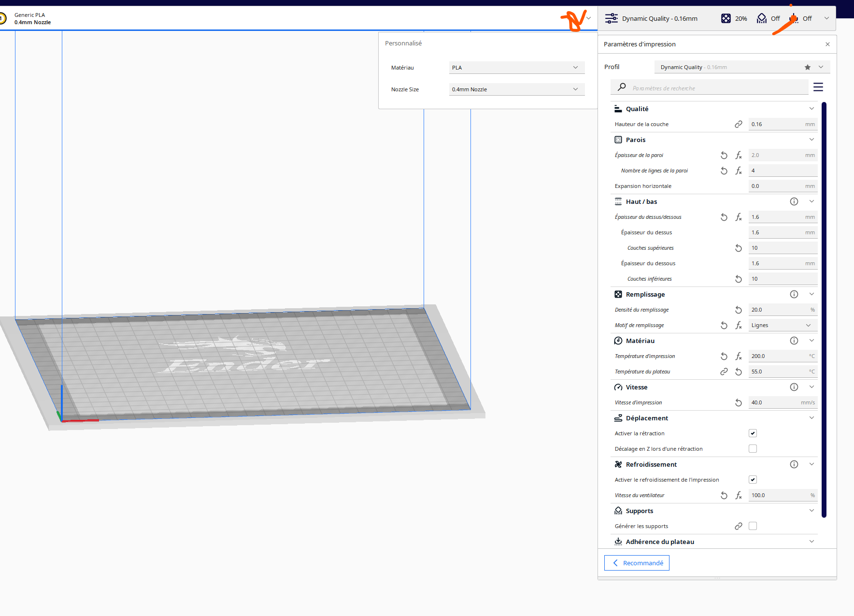Viewport: 854px width, 616px height.
Task: Show info for Refroidissement section
Action: (794, 464)
